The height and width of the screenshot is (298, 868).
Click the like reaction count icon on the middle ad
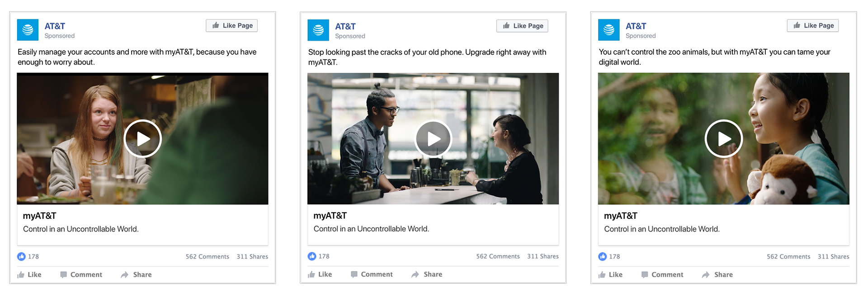click(312, 256)
